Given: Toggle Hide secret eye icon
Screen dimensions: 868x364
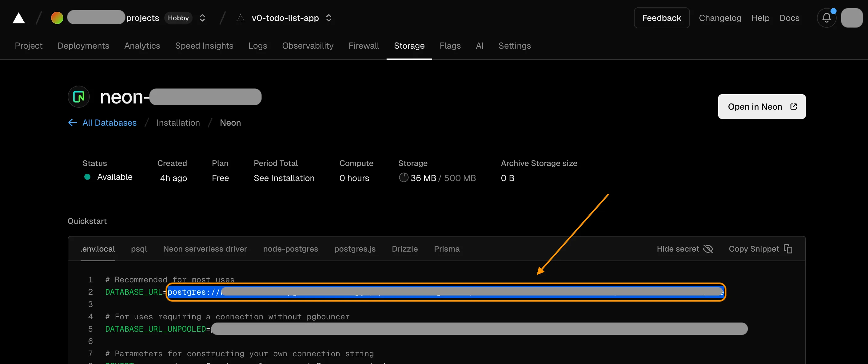Looking at the screenshot, I should pos(708,249).
